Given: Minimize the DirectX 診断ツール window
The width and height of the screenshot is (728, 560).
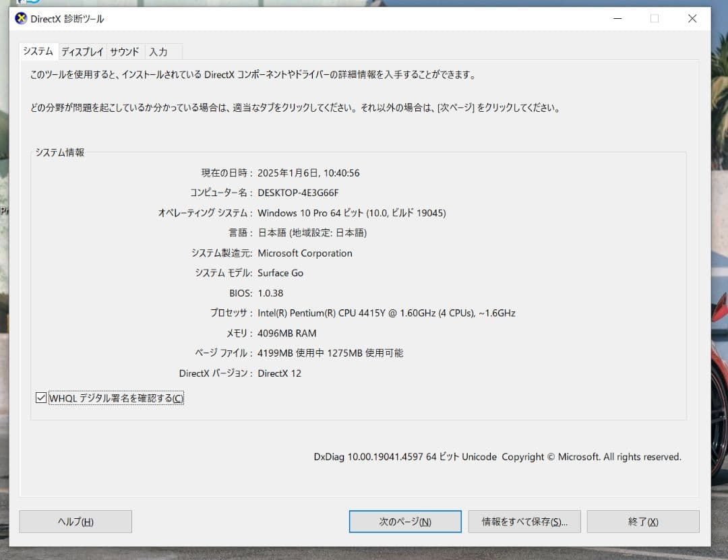Looking at the screenshot, I should coord(616,19).
